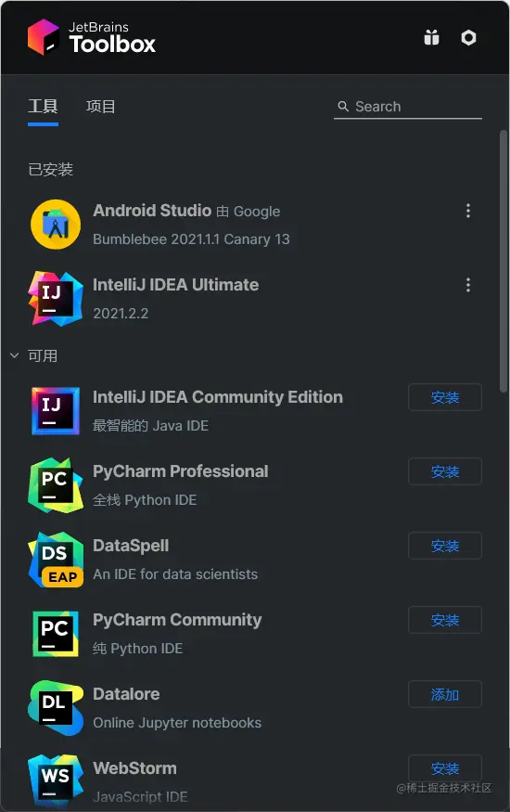
Task: Click the 可用 section label
Action: click(x=43, y=355)
